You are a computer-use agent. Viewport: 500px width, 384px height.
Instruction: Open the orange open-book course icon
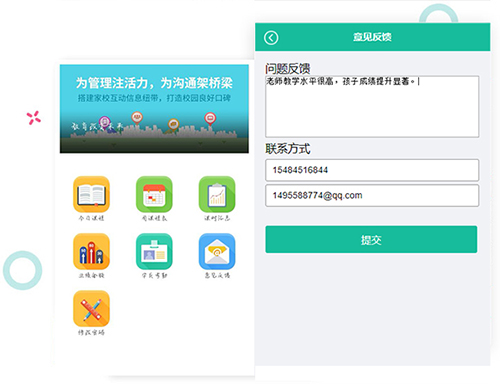click(x=91, y=194)
